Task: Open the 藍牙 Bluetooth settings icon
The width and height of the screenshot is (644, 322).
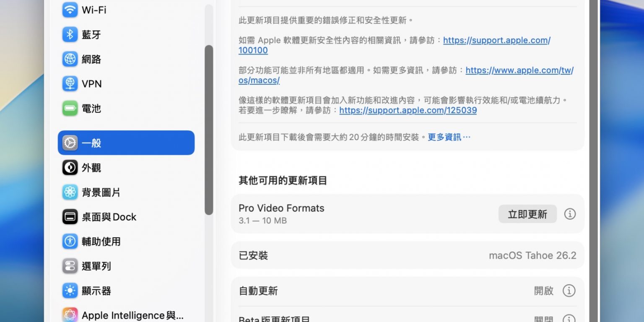Action: coord(70,35)
